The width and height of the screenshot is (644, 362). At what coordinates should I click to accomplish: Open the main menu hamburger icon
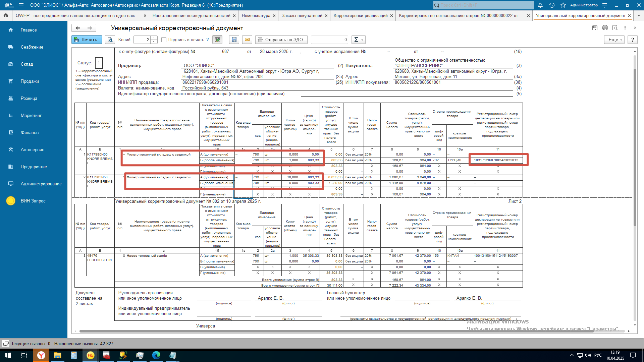[x=21, y=5]
